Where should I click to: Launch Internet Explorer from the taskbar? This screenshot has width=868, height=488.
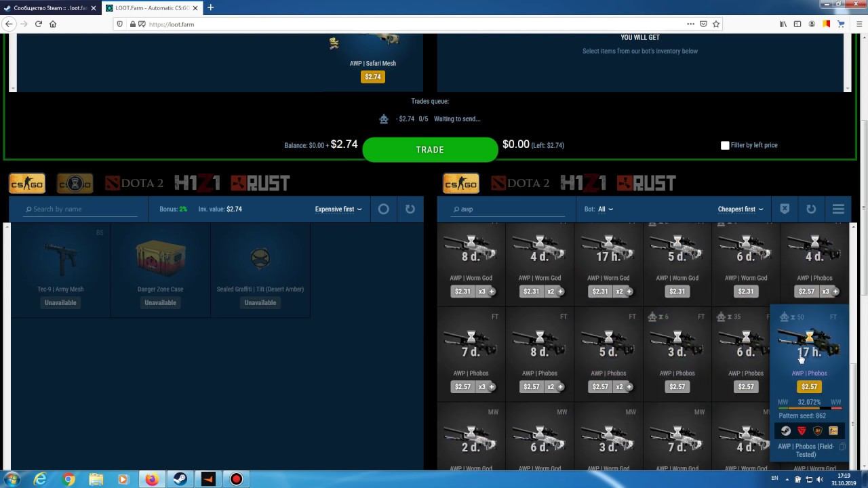(x=41, y=479)
